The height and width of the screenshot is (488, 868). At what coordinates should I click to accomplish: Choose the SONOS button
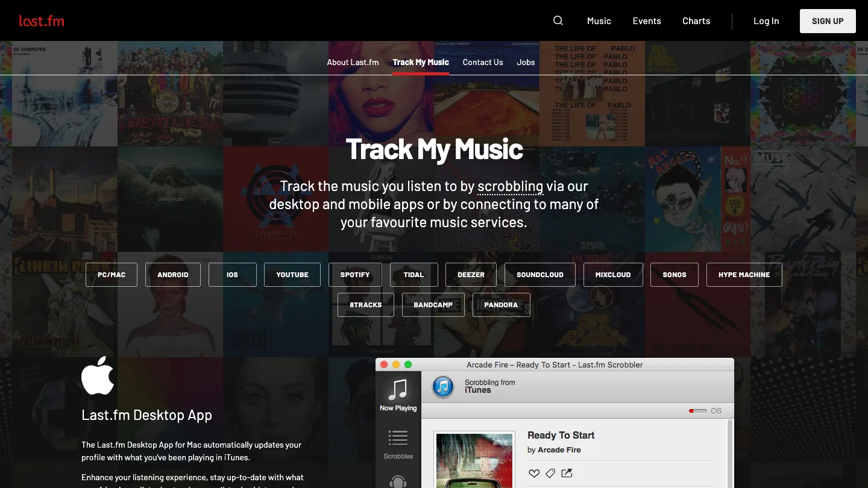click(675, 275)
